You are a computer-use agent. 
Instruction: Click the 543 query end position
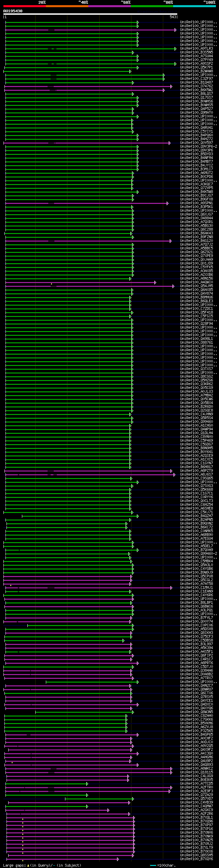pos(173,17)
